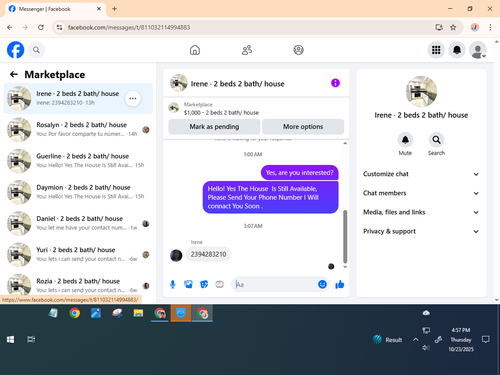Open Rozia - 2 beds 2 bath/ house chat
The image size is (500, 375).
click(x=78, y=284)
